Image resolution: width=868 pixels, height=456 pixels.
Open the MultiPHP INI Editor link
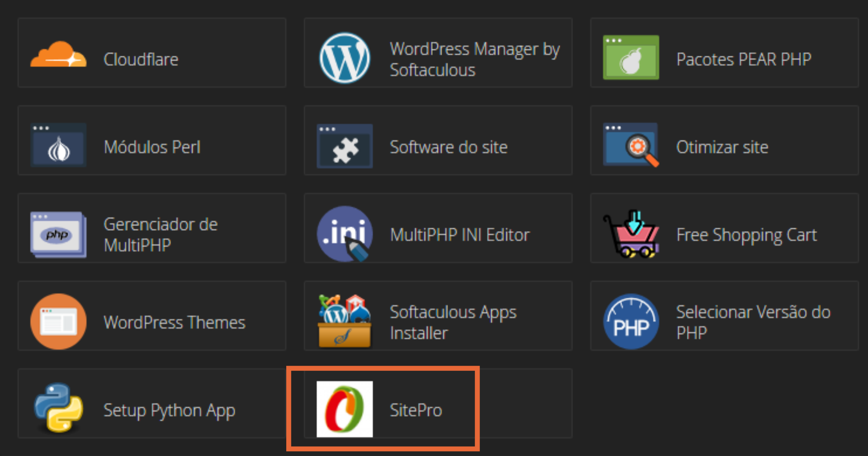pyautogui.click(x=460, y=235)
